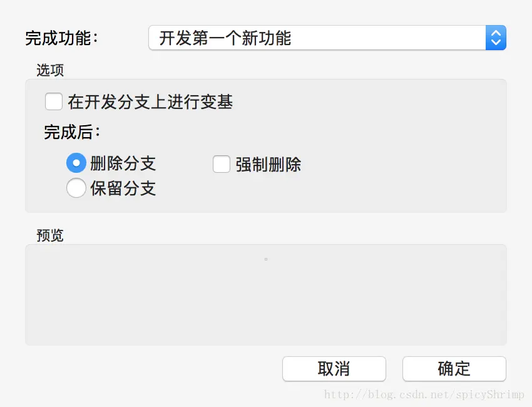The height and width of the screenshot is (407, 532).
Task: Click the downward arrow of the combo box stepper
Action: [496, 43]
